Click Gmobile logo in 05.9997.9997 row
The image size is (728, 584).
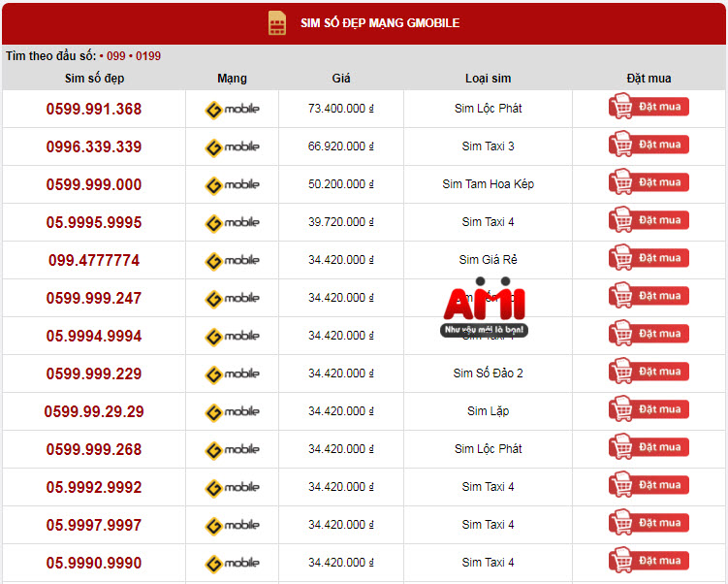click(x=232, y=526)
